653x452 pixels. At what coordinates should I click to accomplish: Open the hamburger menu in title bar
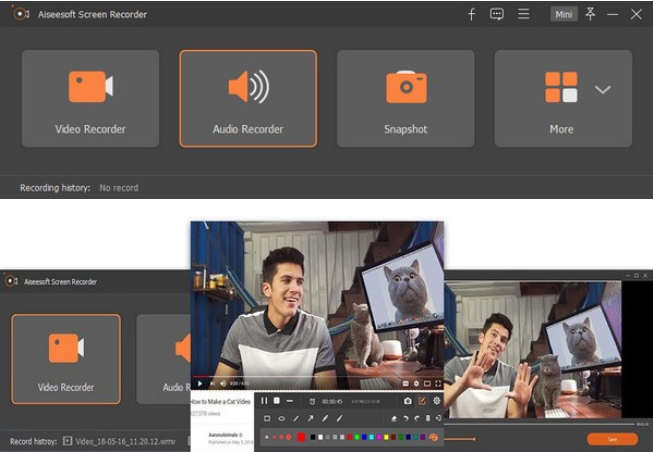pos(523,14)
